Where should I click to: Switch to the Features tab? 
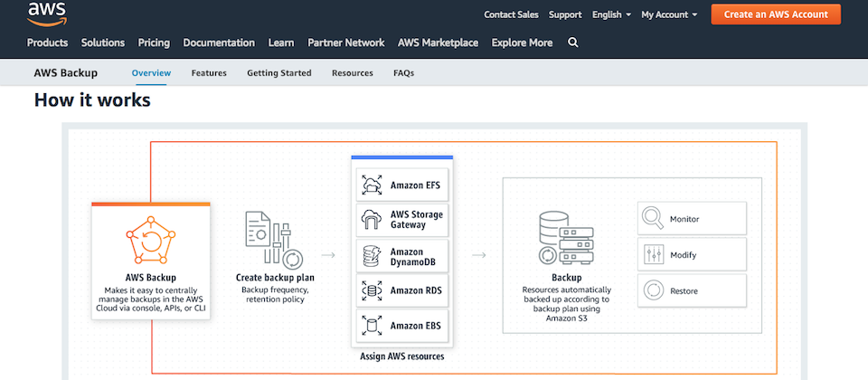pos(209,72)
